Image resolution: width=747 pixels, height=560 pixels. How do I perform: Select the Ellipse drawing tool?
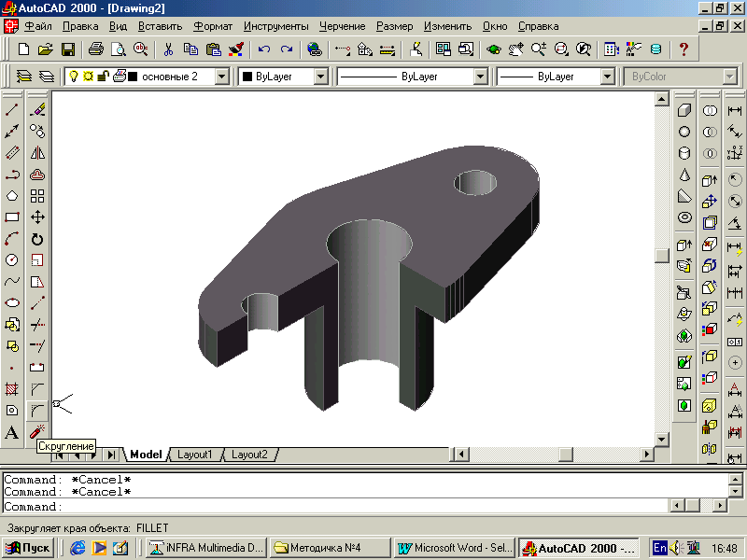[12, 302]
